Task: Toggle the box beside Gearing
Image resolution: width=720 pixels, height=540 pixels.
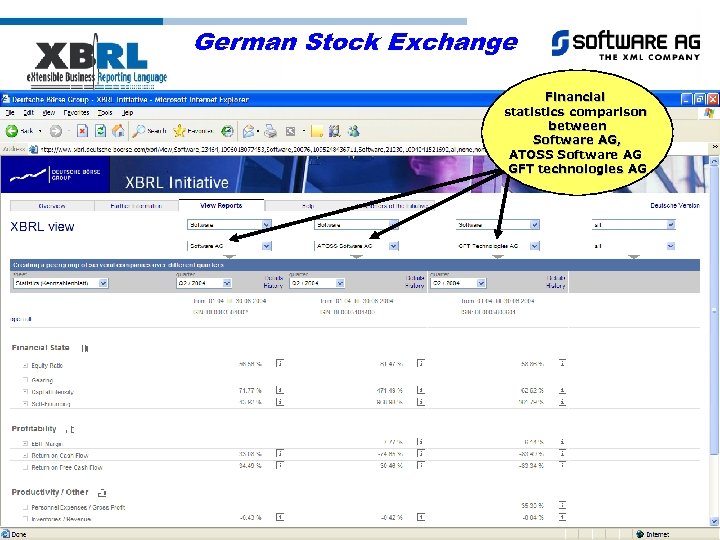Action: [26, 380]
